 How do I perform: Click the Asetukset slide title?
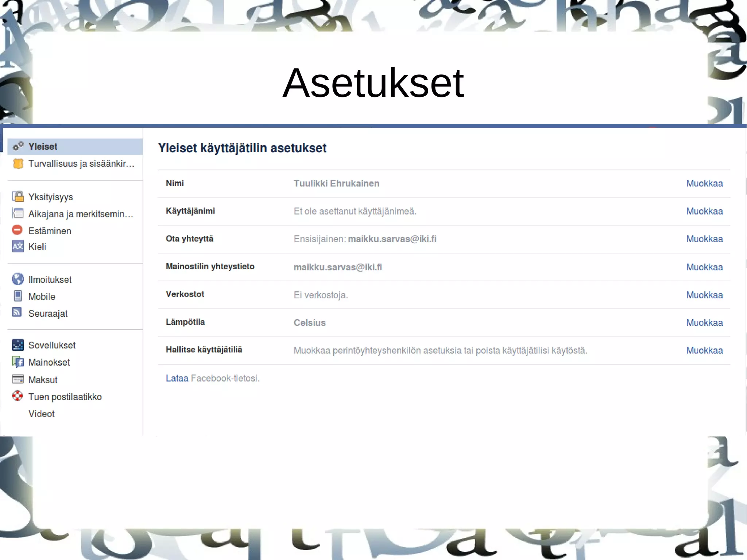[x=373, y=83]
